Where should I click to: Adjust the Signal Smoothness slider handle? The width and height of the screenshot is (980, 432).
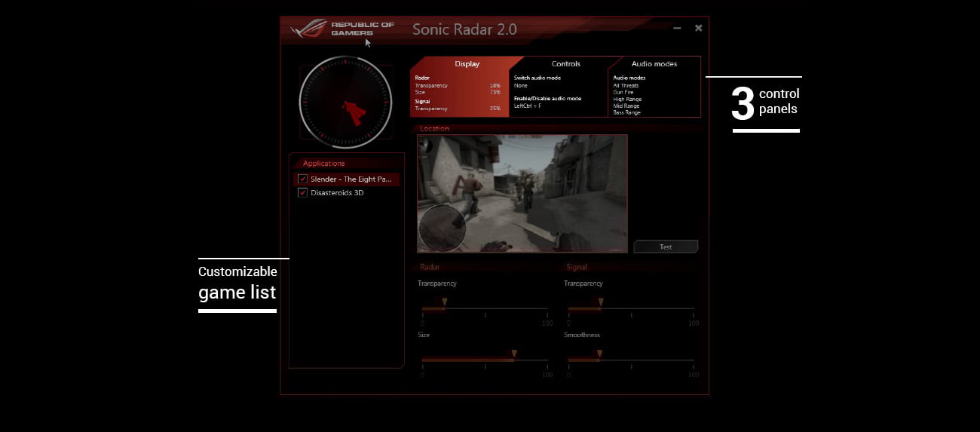[x=599, y=353]
